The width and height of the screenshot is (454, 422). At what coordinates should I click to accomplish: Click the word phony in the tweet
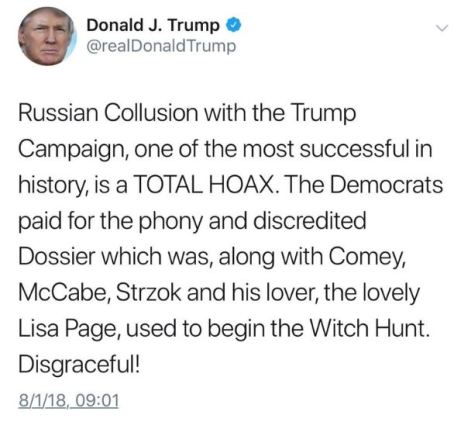[170, 222]
